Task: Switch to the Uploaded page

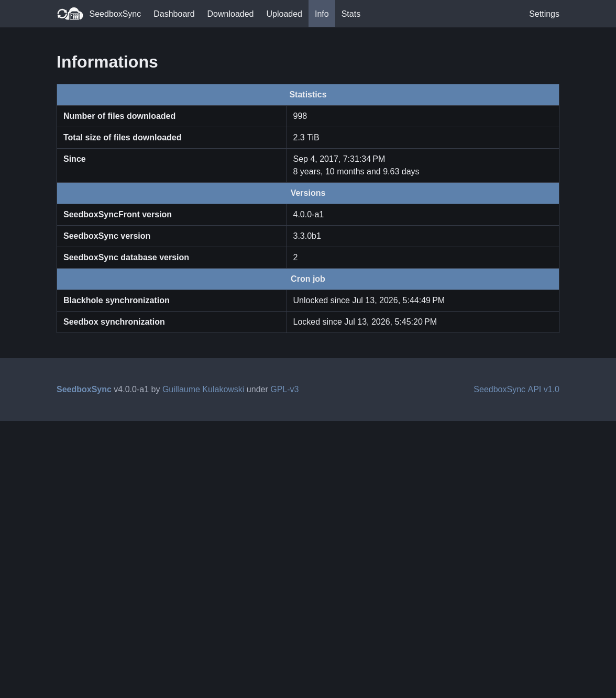Action: coord(284,14)
